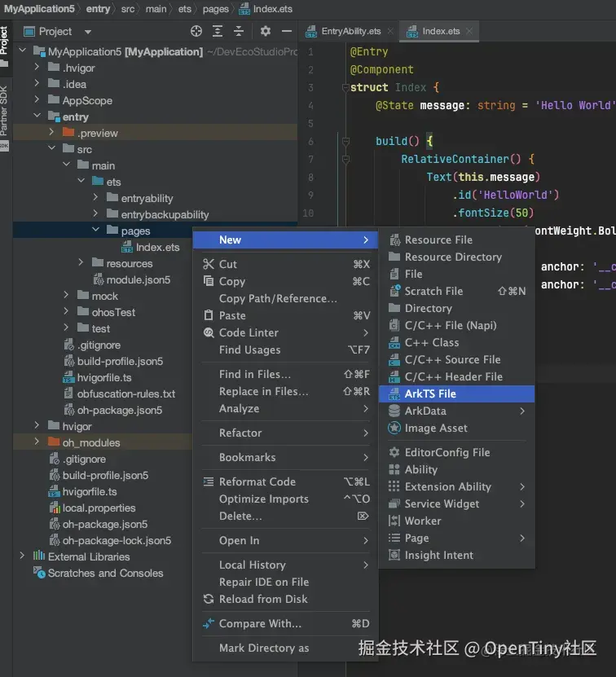Open ArkData submenu
This screenshot has height=677, width=616.
pyautogui.click(x=456, y=411)
